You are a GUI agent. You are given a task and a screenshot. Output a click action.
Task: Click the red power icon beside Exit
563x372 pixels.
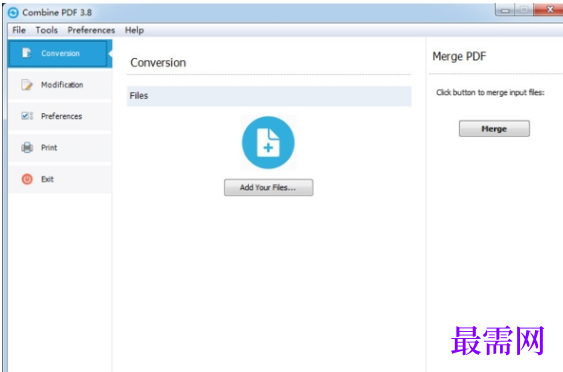[27, 179]
